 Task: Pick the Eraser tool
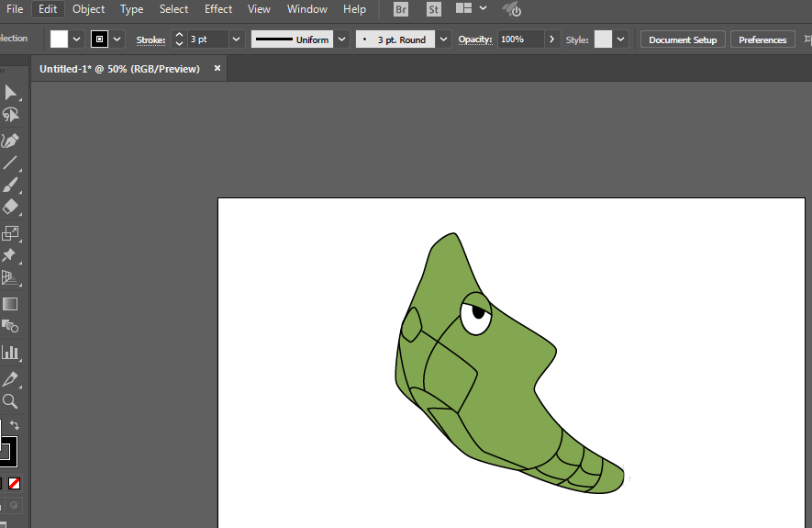(11, 208)
